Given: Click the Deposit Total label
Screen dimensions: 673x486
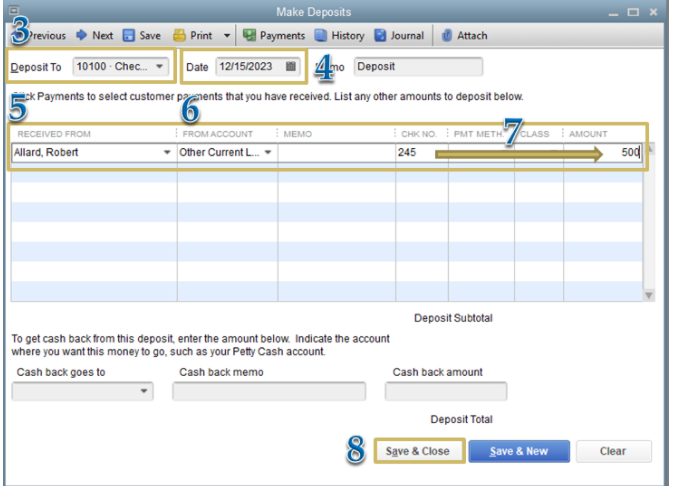Looking at the screenshot, I should [461, 419].
